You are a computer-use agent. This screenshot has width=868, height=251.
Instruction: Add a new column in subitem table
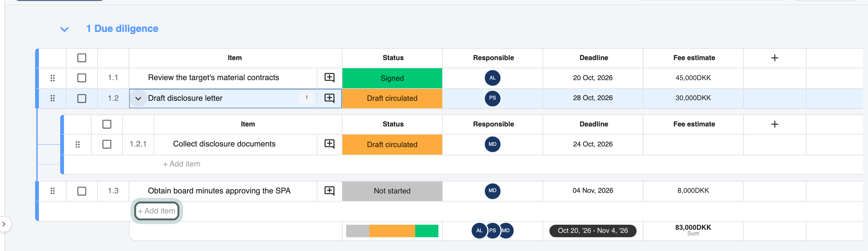[x=774, y=124]
